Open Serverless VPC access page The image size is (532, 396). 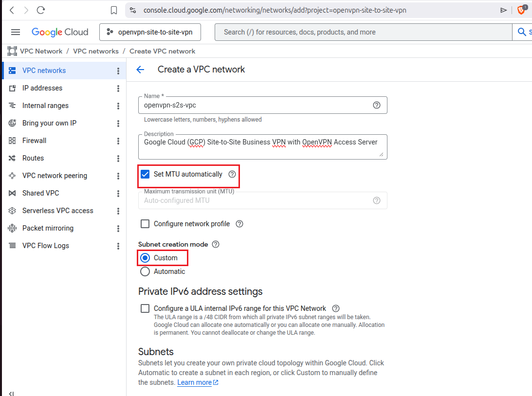[58, 211]
